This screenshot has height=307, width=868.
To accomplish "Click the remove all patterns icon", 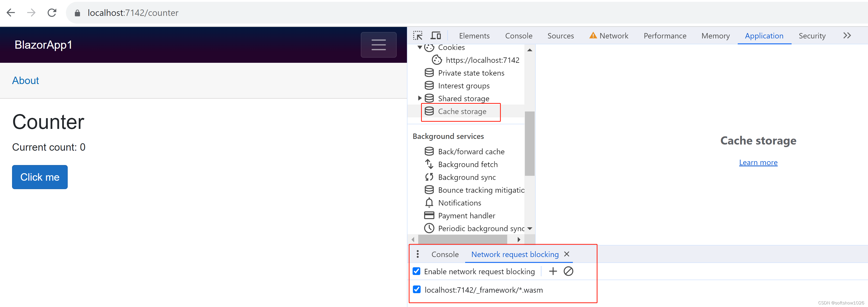I will 568,271.
